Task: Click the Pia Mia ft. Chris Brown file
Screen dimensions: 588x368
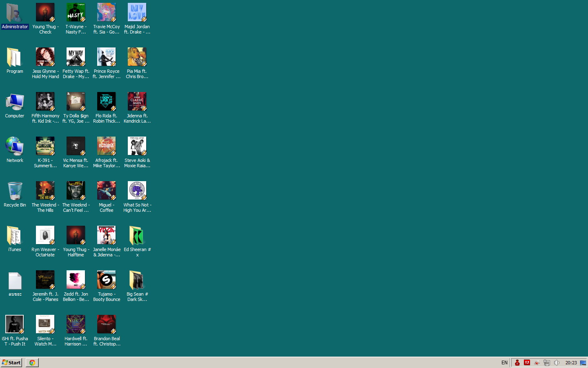Action: point(137,63)
